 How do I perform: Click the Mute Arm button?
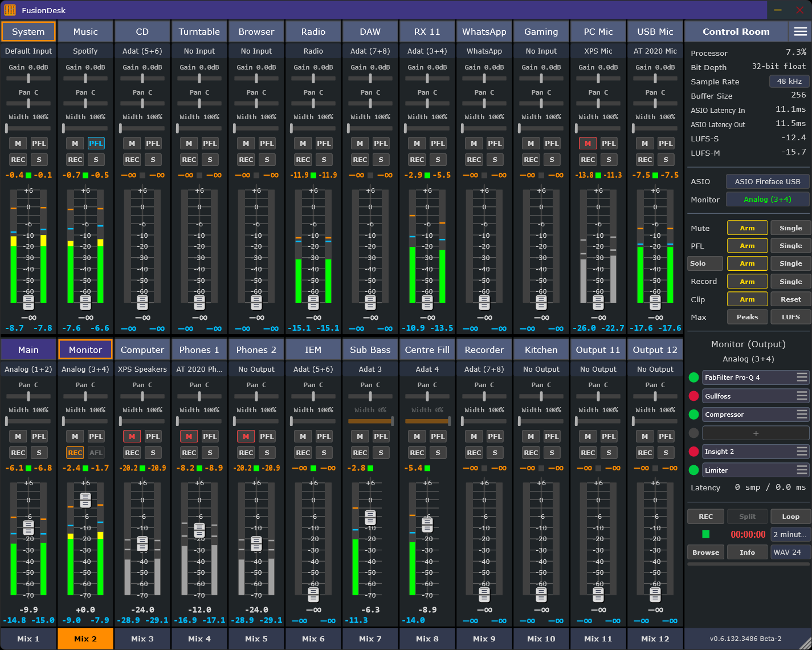[747, 228]
